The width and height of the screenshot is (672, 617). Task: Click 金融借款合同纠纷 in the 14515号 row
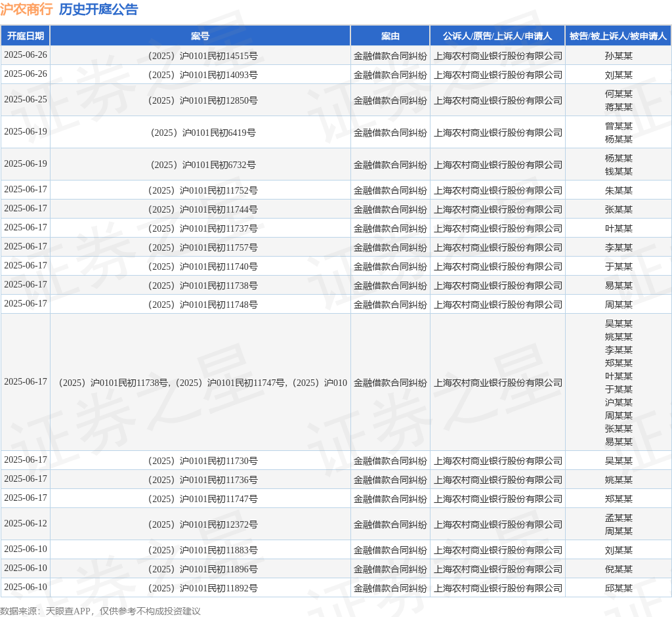click(390, 56)
